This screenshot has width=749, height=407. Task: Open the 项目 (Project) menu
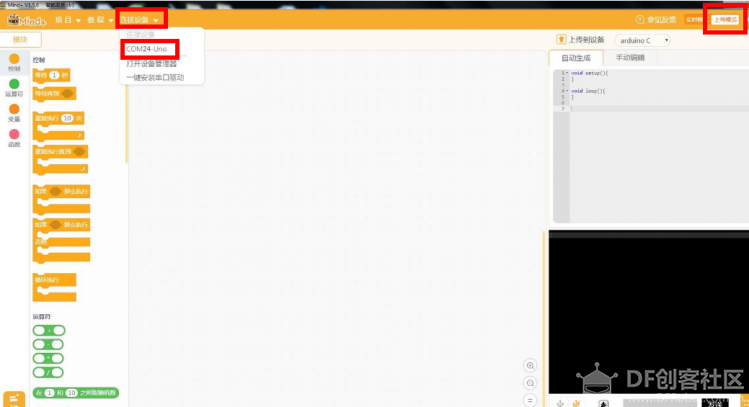pyautogui.click(x=67, y=20)
